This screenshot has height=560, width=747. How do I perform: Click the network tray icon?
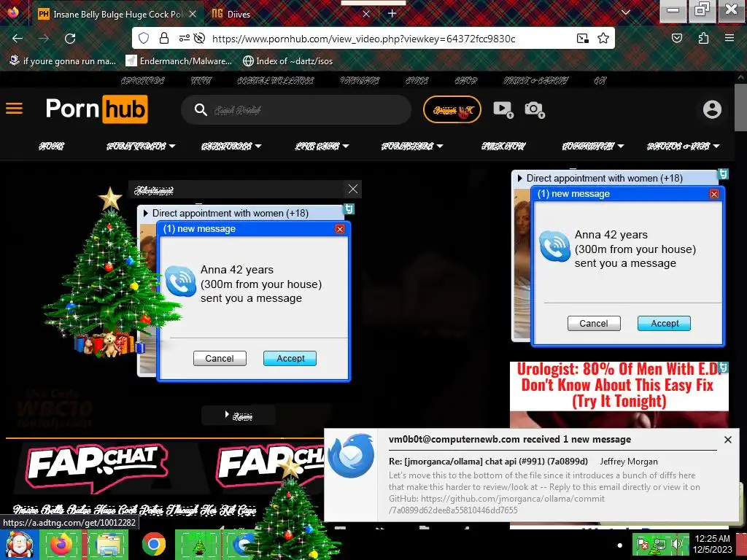point(659,544)
